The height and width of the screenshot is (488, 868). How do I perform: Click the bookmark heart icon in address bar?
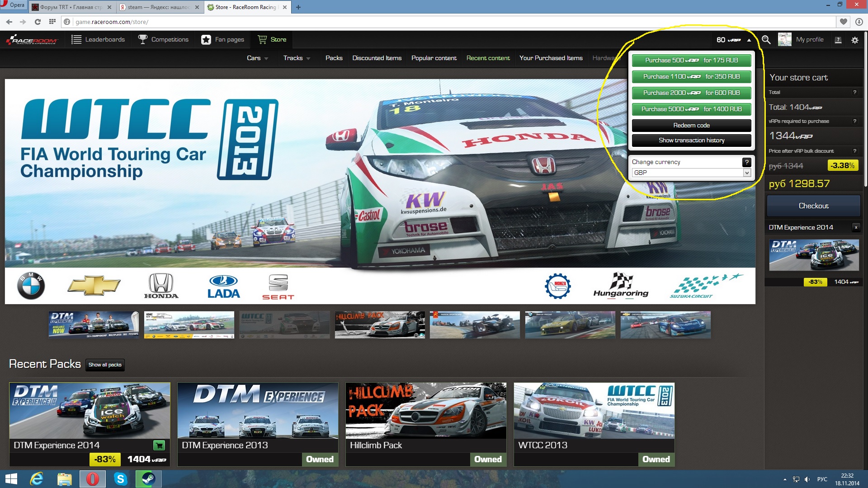[844, 22]
